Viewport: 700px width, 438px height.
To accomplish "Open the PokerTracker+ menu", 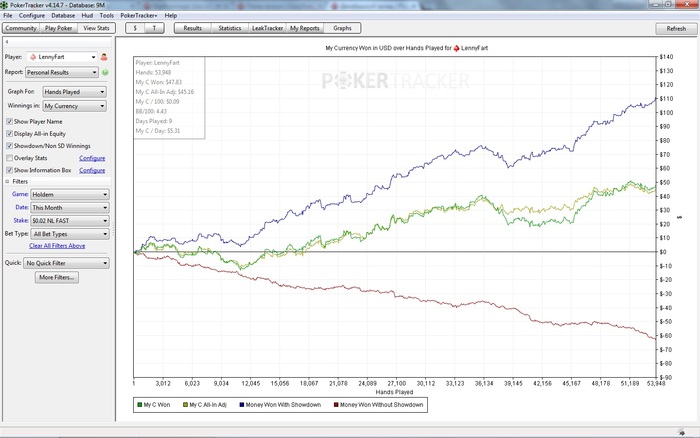I will coord(139,16).
